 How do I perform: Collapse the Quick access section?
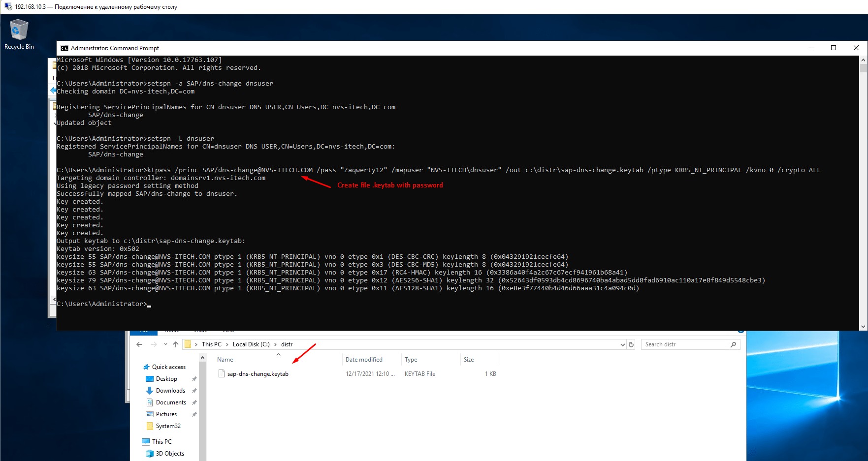(x=140, y=367)
